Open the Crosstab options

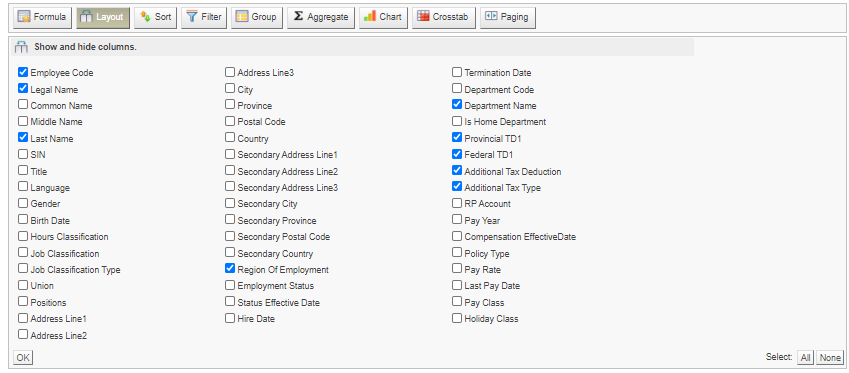[443, 17]
